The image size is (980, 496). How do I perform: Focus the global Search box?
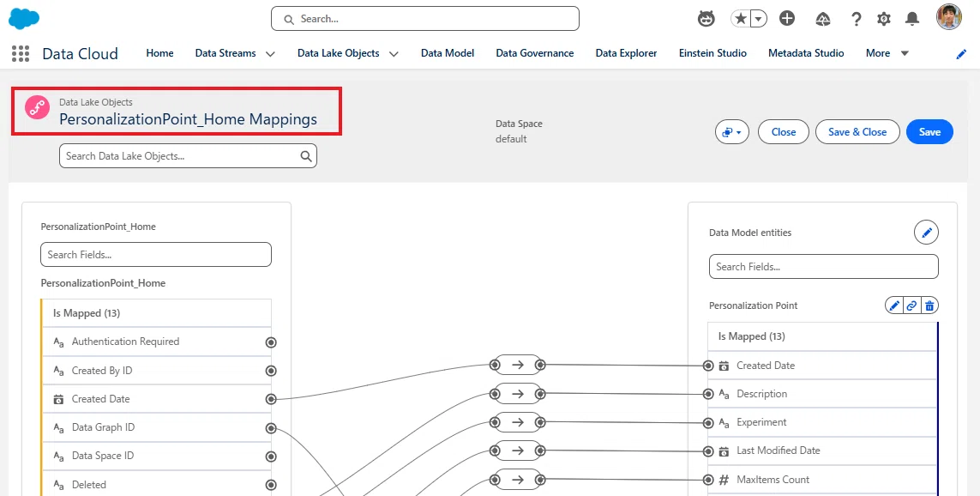[x=425, y=19]
